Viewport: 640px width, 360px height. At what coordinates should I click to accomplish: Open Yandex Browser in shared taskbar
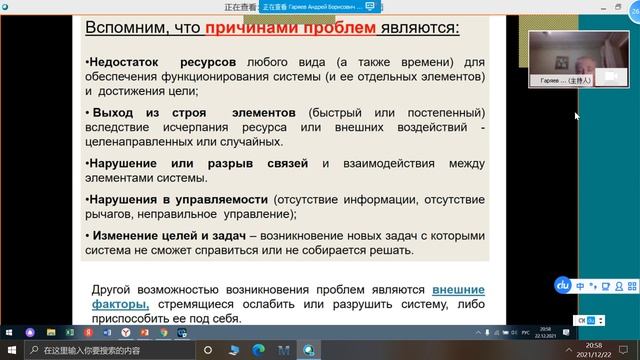(x=126, y=333)
